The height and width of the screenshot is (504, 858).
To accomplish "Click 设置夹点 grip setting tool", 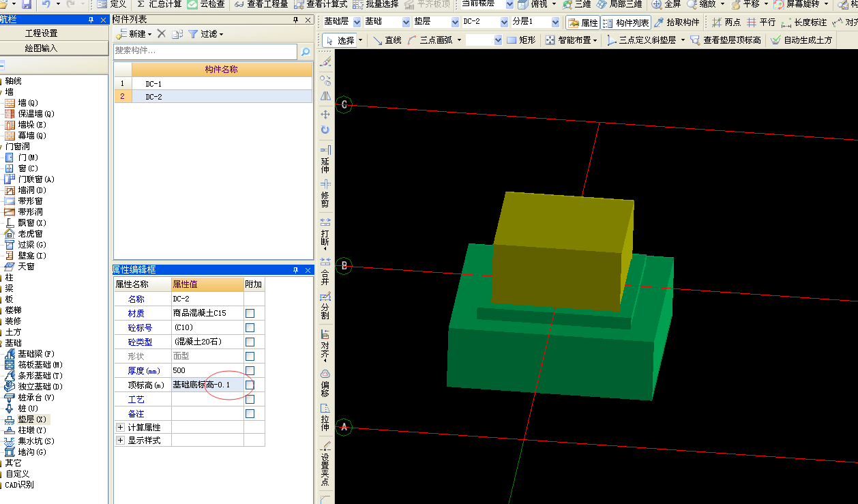I will (325, 464).
